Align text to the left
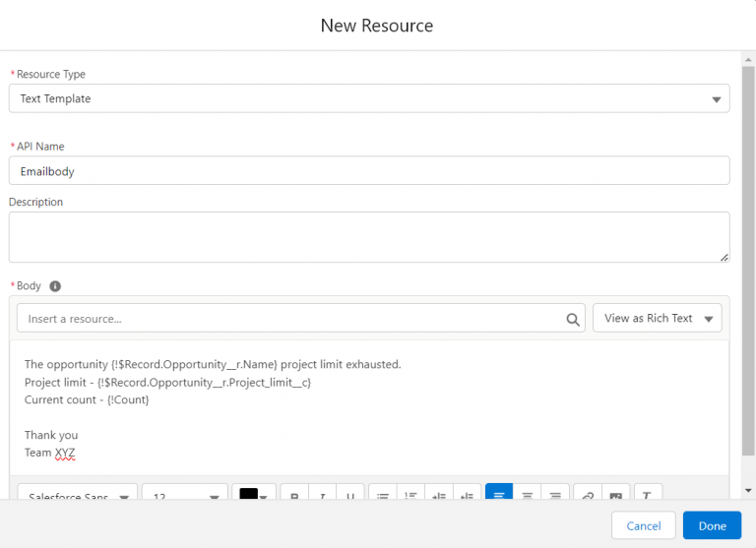 499,495
